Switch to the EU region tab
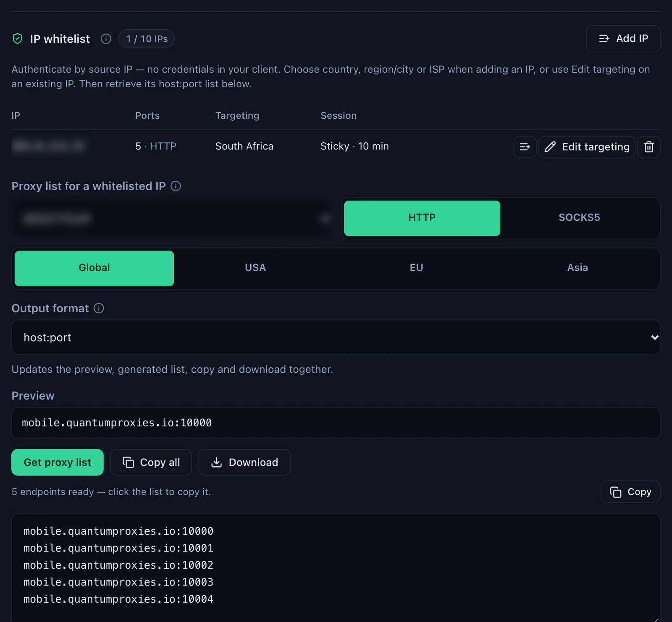This screenshot has height=622, width=672. (x=416, y=268)
